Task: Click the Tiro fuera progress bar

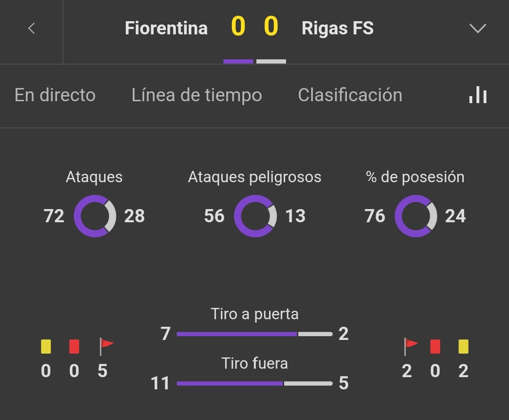Action: click(x=254, y=383)
